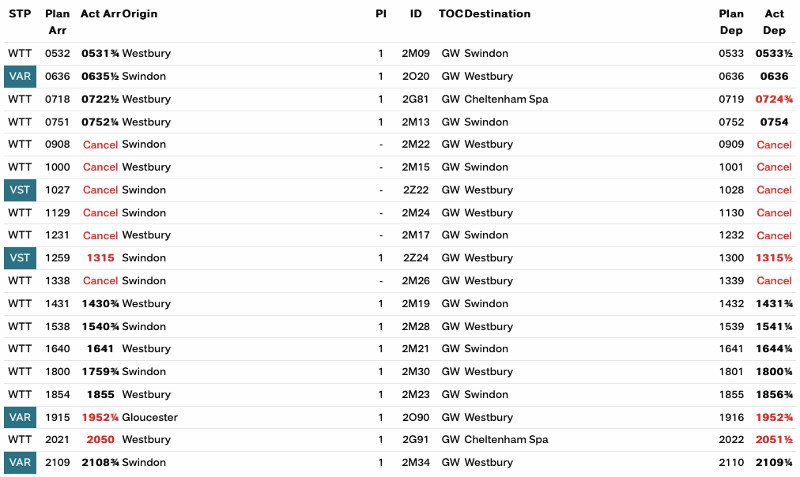The width and height of the screenshot is (800, 477).
Task: Select train ID 2O20 link
Action: [415, 76]
